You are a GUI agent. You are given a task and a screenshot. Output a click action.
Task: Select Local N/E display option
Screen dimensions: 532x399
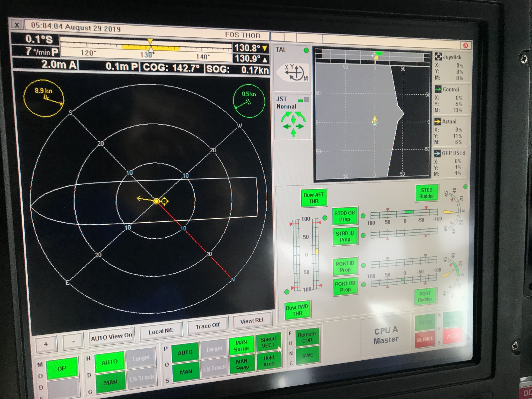pos(161,331)
